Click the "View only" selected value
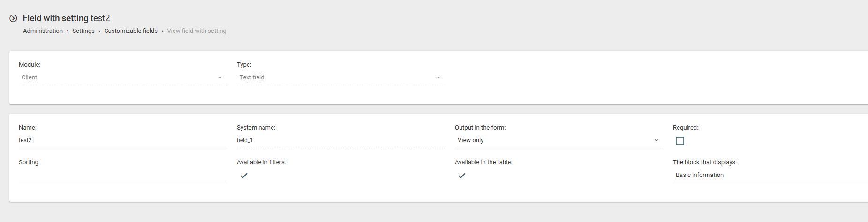The image size is (868, 222). click(470, 140)
